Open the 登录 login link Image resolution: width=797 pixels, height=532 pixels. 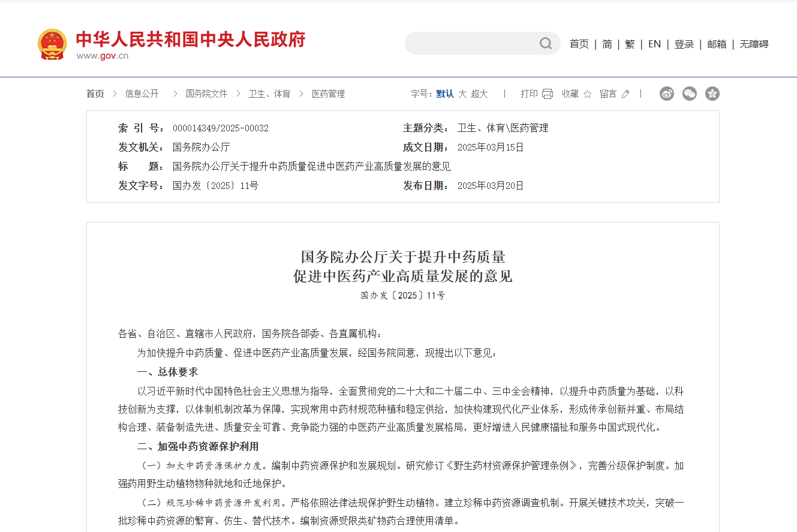(x=684, y=44)
